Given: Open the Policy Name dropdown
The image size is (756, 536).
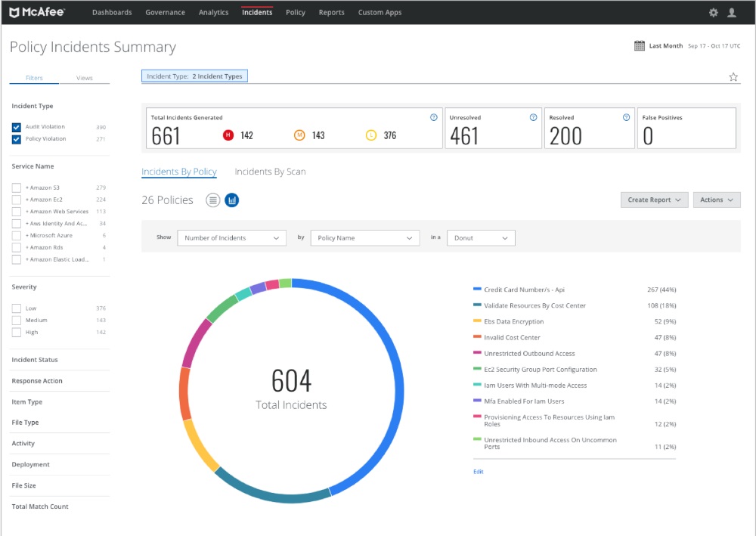Looking at the screenshot, I should [x=365, y=237].
